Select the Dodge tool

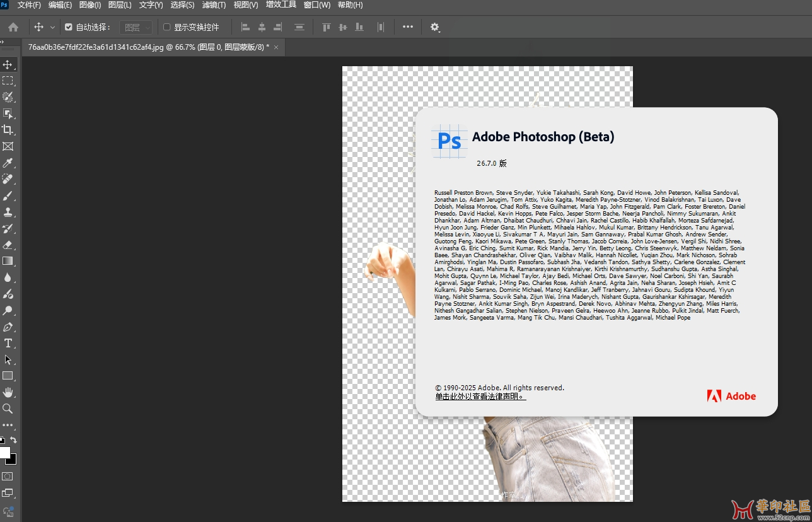pyautogui.click(x=8, y=310)
